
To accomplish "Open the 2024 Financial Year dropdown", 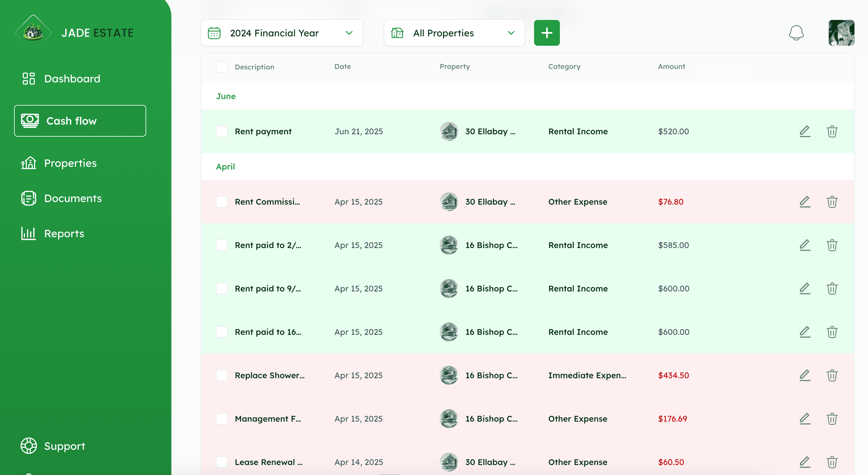I will 282,33.
